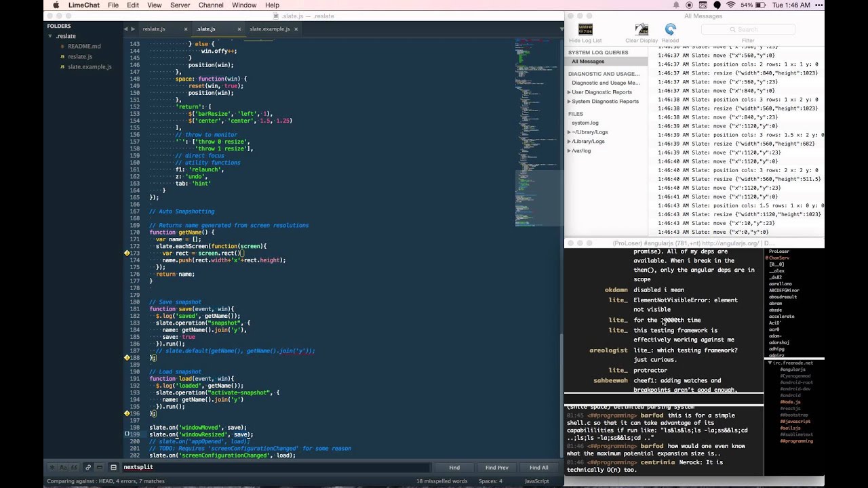
Task: Click the find input containing nextsplit
Action: [x=275, y=467]
